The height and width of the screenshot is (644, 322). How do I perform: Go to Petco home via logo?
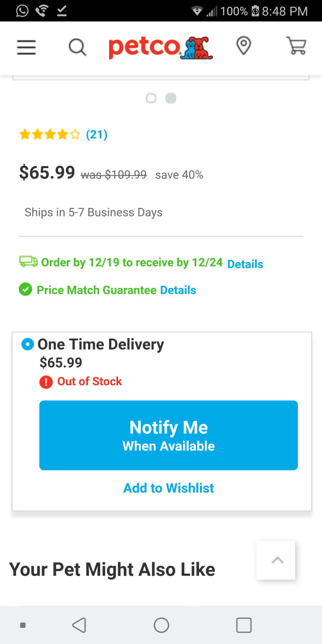coord(161,47)
